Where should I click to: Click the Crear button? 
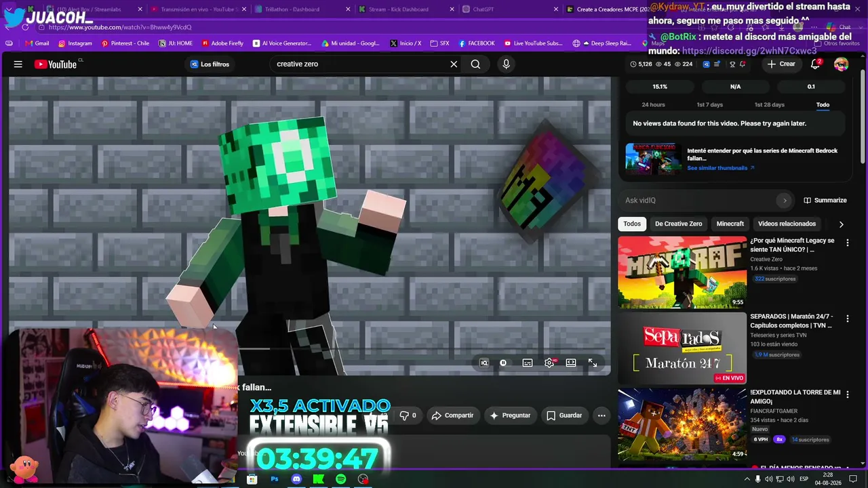pos(781,64)
